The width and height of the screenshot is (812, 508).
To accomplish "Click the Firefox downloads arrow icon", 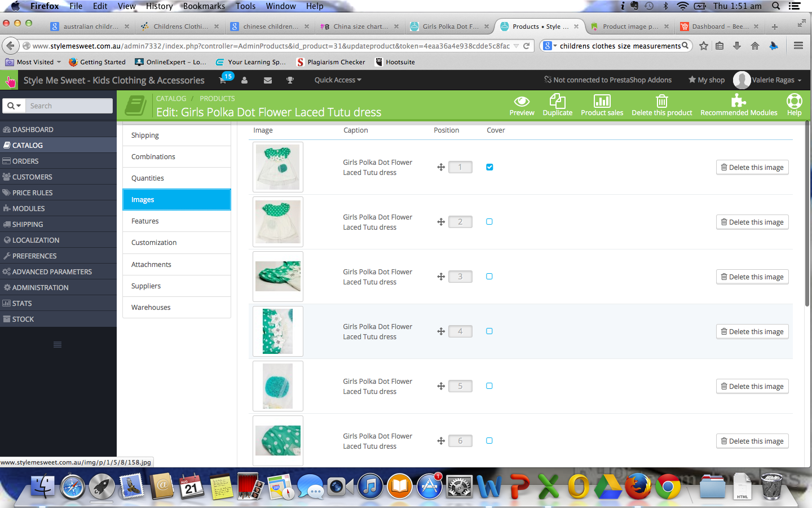I will 737,46.
